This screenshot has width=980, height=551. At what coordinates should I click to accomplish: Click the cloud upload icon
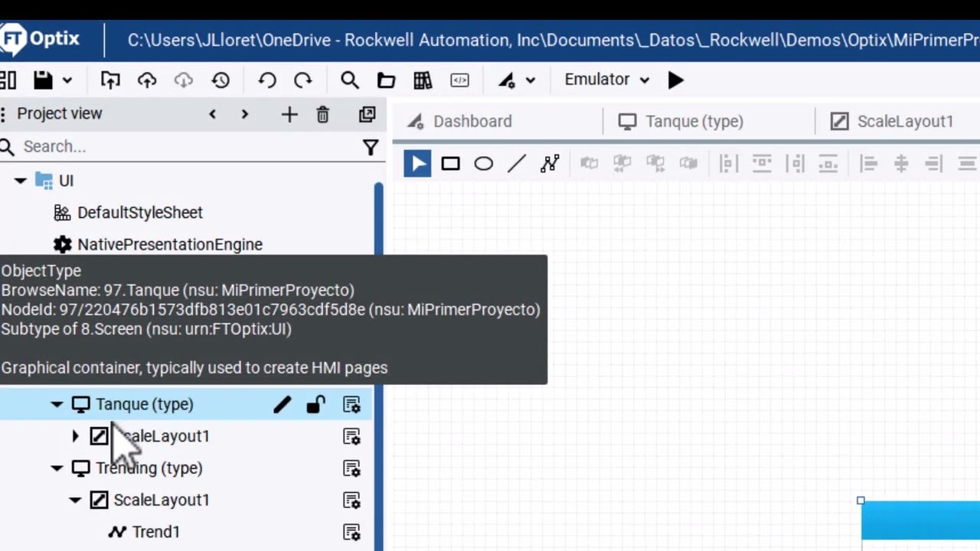[147, 80]
